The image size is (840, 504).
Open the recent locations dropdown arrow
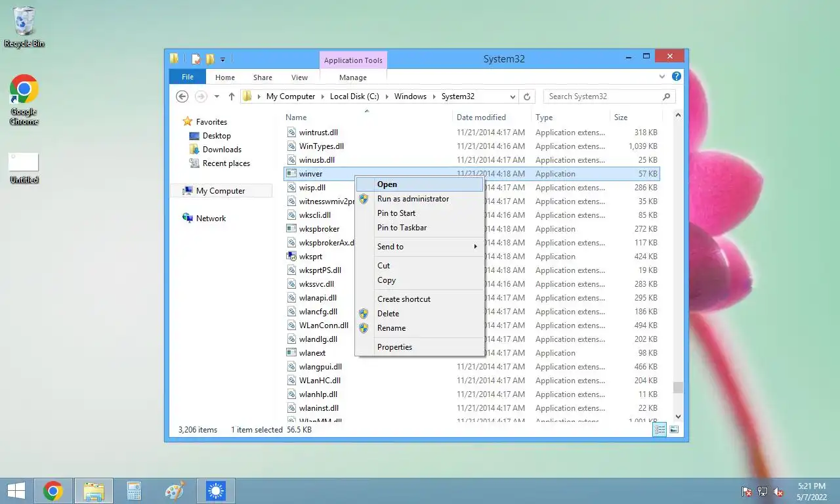click(x=217, y=96)
